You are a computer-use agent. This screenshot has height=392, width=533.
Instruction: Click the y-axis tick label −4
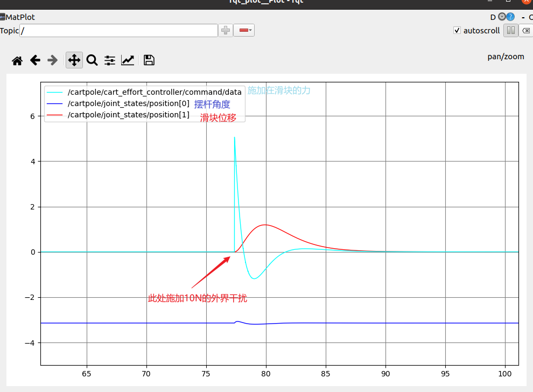30,343
